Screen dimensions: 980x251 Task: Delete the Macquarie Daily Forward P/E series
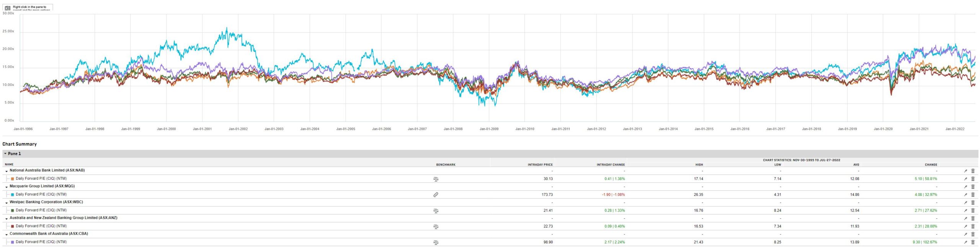973,195
